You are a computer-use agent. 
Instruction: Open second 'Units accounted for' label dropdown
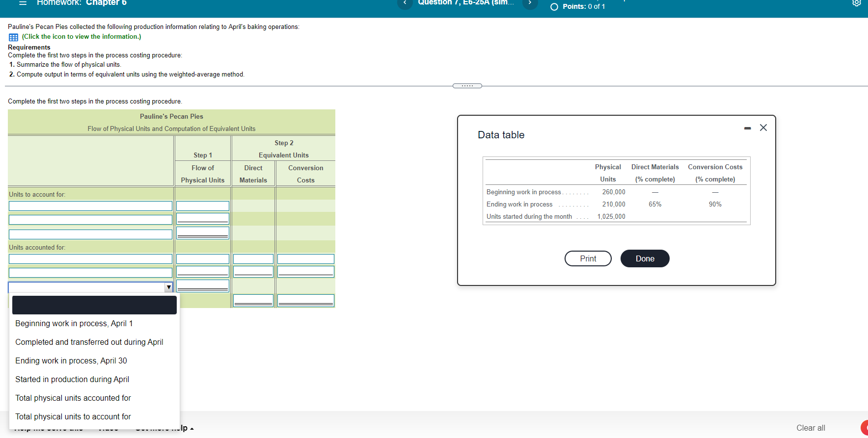coord(90,273)
